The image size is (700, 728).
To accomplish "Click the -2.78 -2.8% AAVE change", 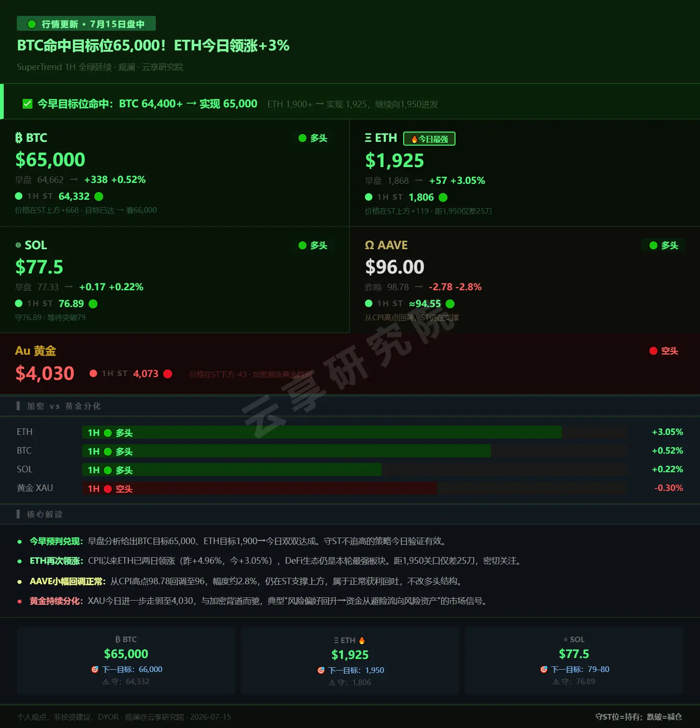I will pos(455,287).
